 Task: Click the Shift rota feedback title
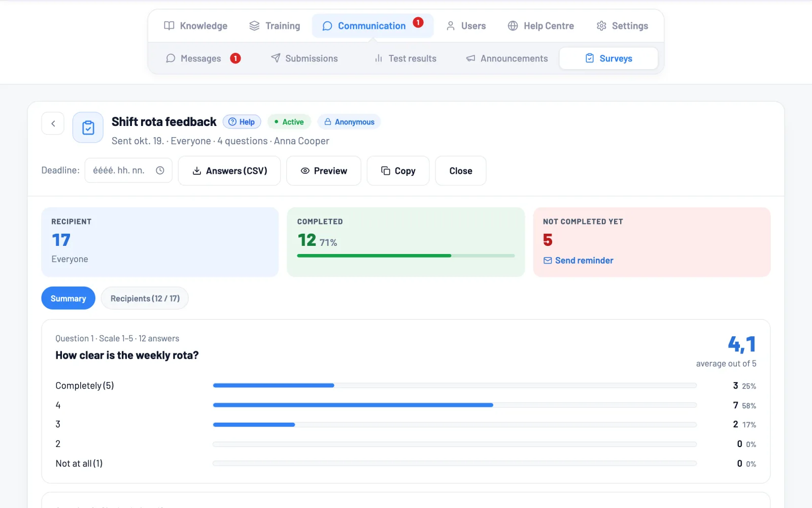(164, 122)
